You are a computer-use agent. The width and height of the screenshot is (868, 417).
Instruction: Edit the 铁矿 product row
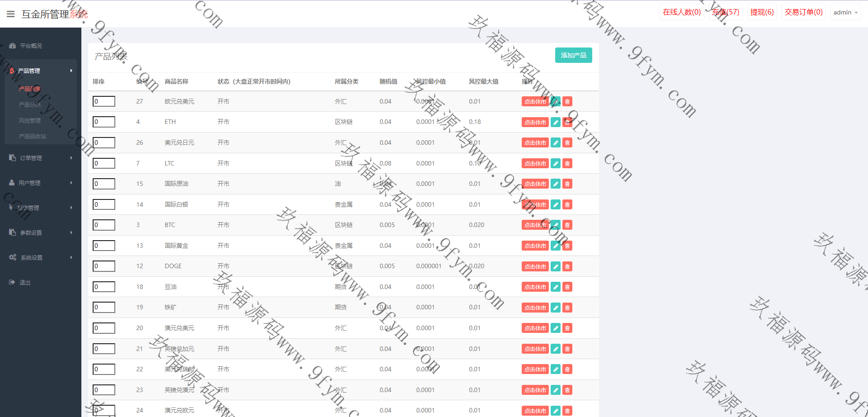point(556,308)
